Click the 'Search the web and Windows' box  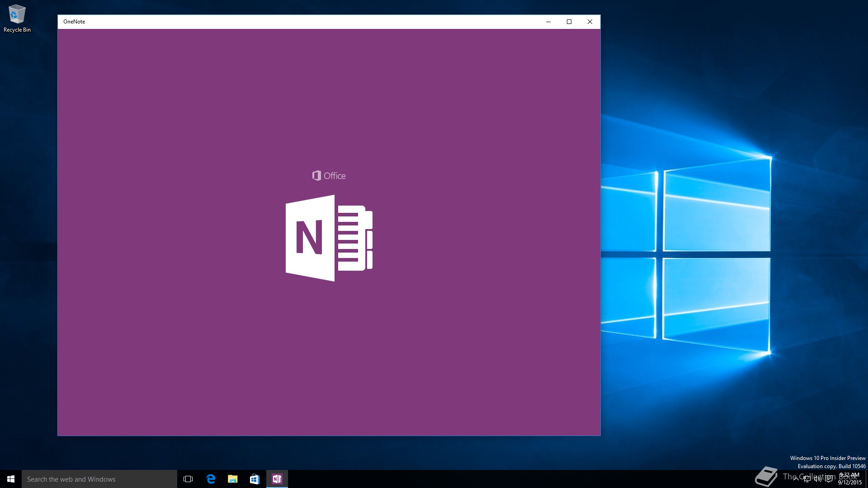[x=99, y=479]
